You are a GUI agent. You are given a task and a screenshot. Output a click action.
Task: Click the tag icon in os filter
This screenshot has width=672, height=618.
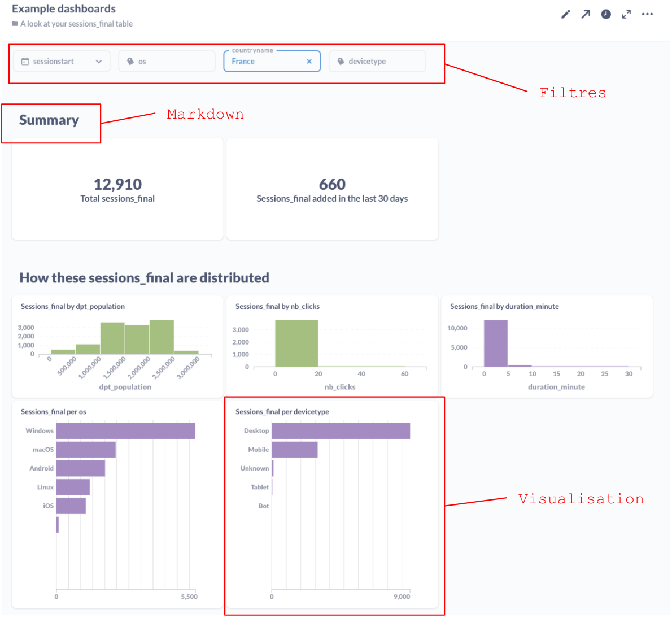[x=130, y=62]
